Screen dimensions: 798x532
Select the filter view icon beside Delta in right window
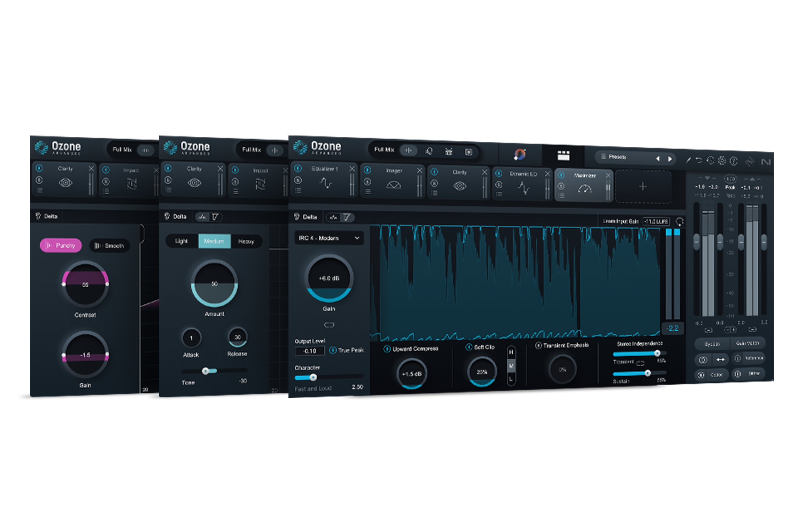pyautogui.click(x=346, y=217)
